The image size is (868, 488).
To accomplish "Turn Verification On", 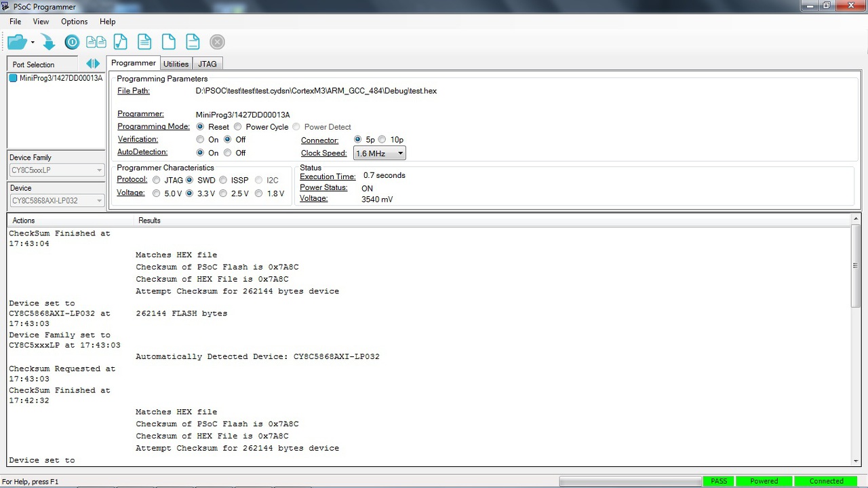I will tap(200, 140).
